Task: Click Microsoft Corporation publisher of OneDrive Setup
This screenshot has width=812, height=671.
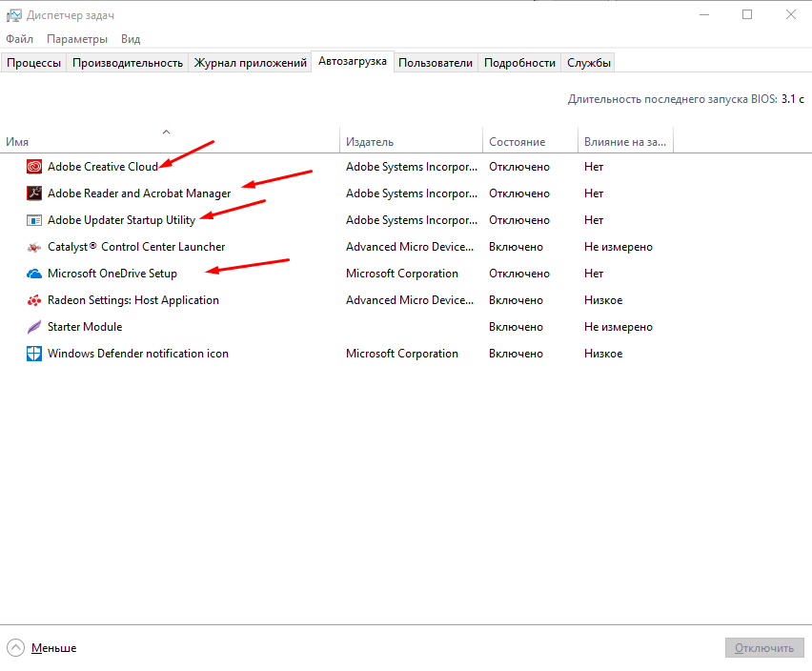Action: 402,274
